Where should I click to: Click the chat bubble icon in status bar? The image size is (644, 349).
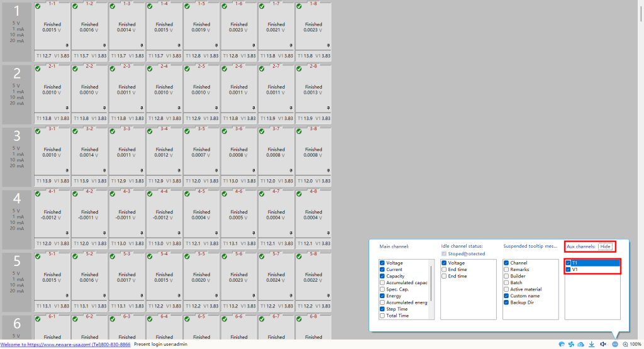coord(561,344)
